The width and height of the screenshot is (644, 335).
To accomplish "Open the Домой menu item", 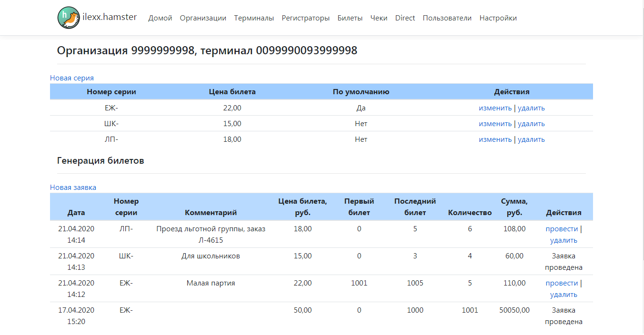I will click(x=160, y=18).
